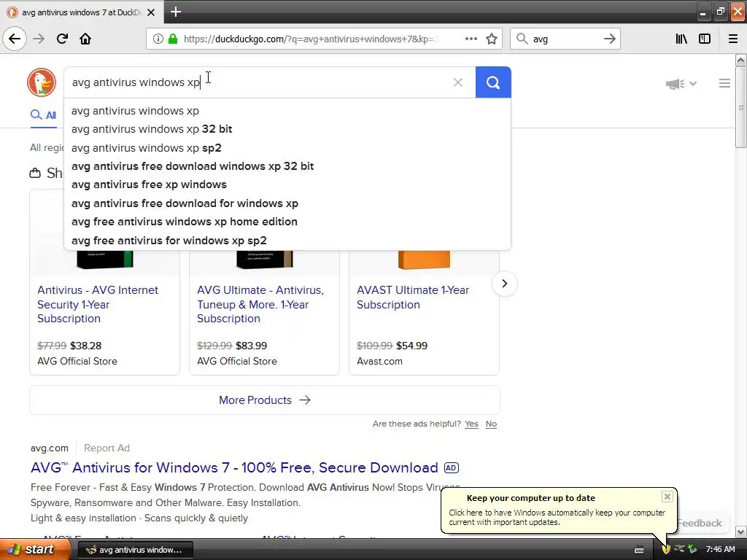Viewport: 747px width, 560px height.
Task: Click the green tray icon beside the clock
Action: tap(693, 549)
